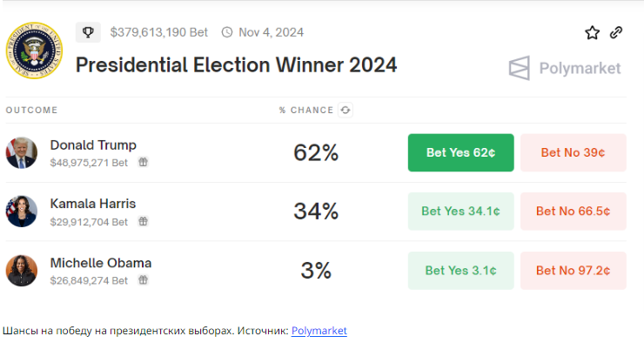
Task: Click the star favorite icon
Action: tap(592, 32)
